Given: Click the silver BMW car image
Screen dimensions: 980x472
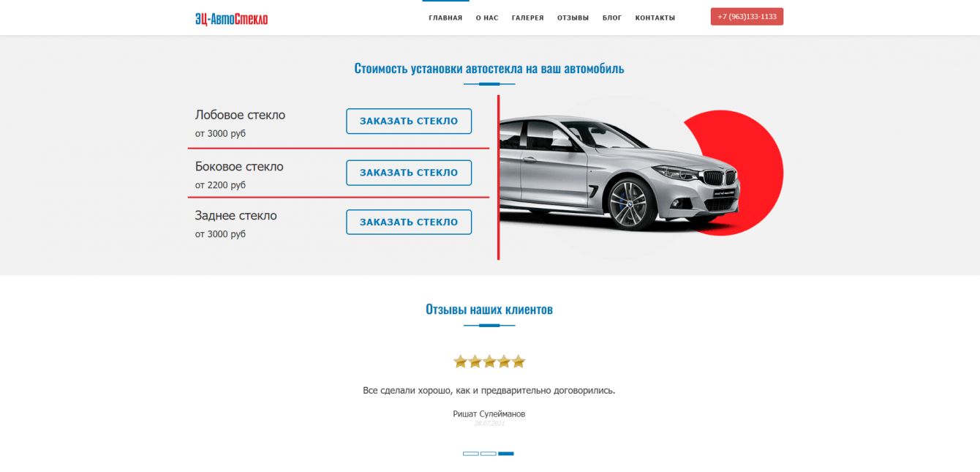Looking at the screenshot, I should tap(620, 172).
